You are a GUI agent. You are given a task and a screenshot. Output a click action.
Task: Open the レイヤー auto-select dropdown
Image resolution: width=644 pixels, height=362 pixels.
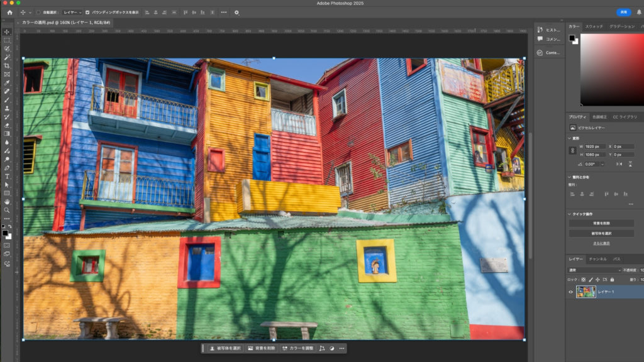click(72, 12)
